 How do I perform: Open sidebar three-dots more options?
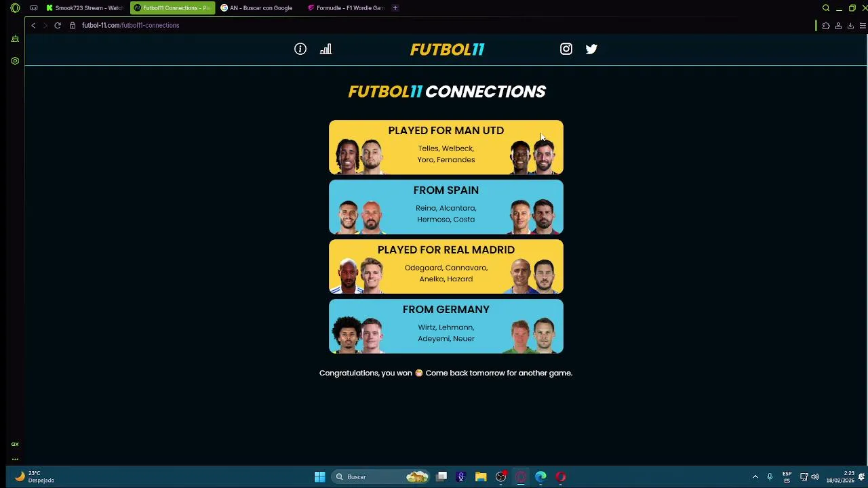coord(15,460)
